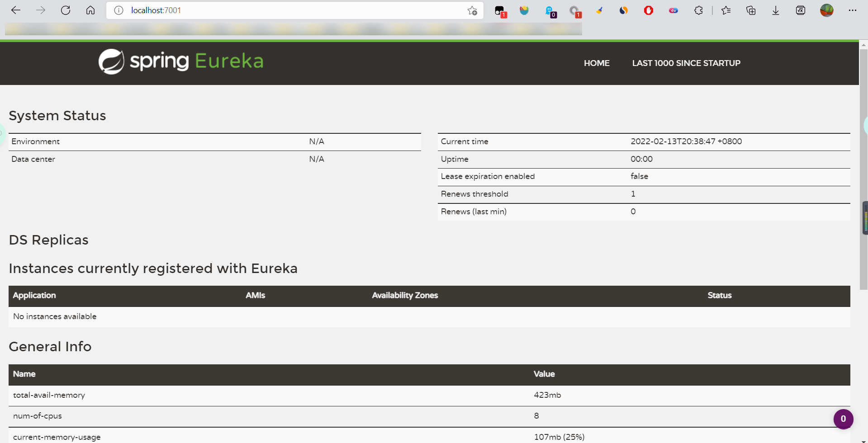This screenshot has width=868, height=443.
Task: Click the purple floating 0 badge
Action: pyautogui.click(x=843, y=419)
